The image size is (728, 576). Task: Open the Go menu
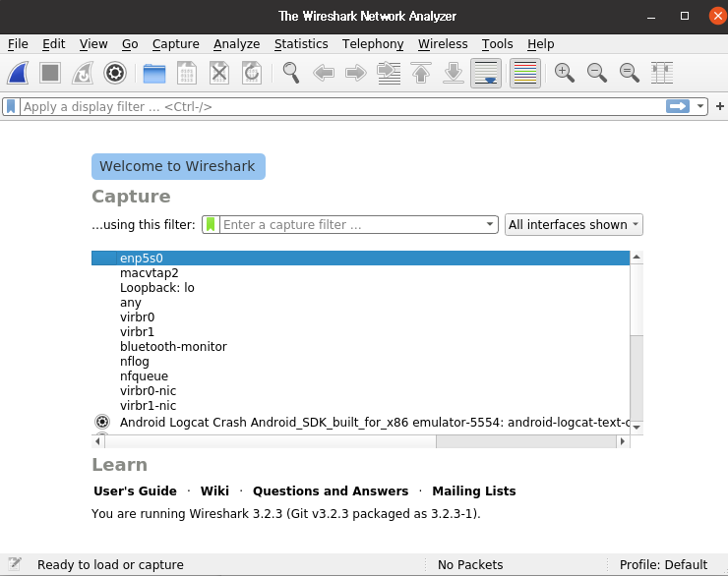130,44
